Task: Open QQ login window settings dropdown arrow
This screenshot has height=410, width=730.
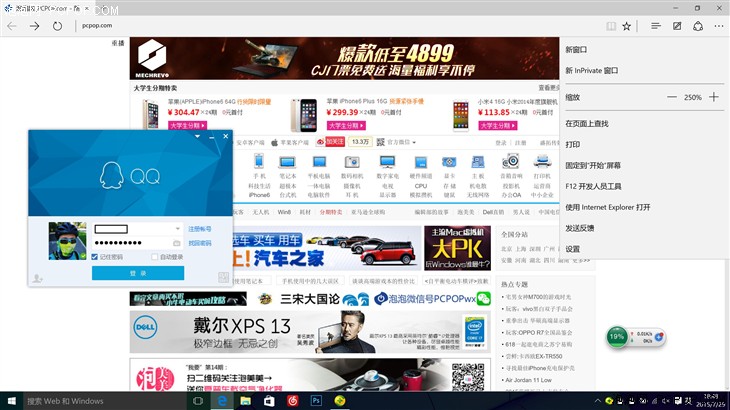Action: click(197, 136)
